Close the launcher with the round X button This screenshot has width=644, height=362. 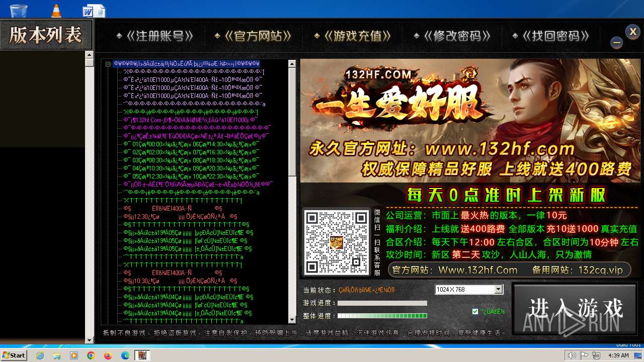tap(633, 32)
